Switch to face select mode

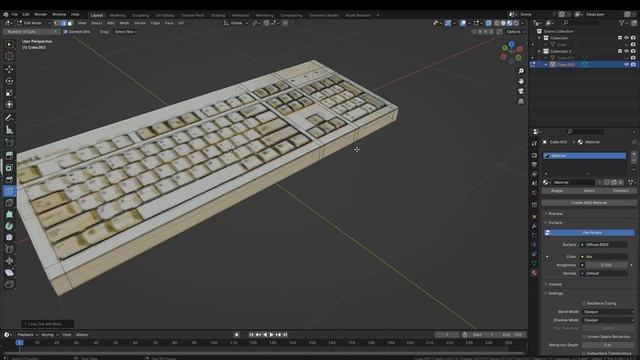pyautogui.click(x=70, y=23)
